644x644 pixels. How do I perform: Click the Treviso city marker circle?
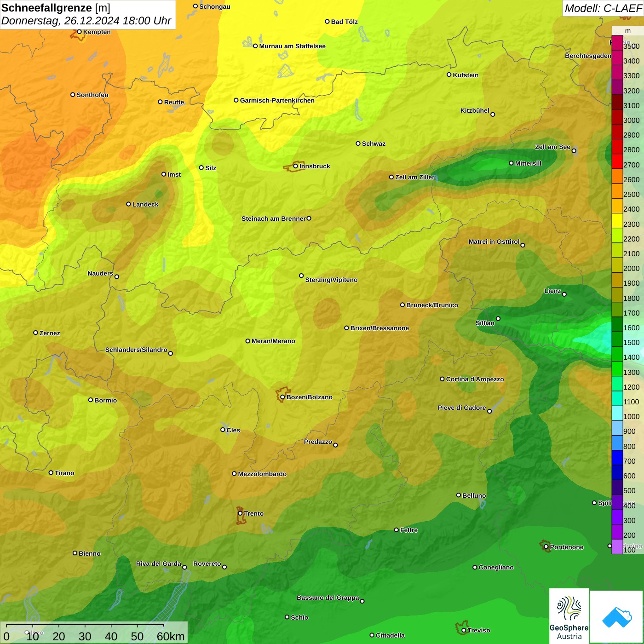[x=464, y=630]
